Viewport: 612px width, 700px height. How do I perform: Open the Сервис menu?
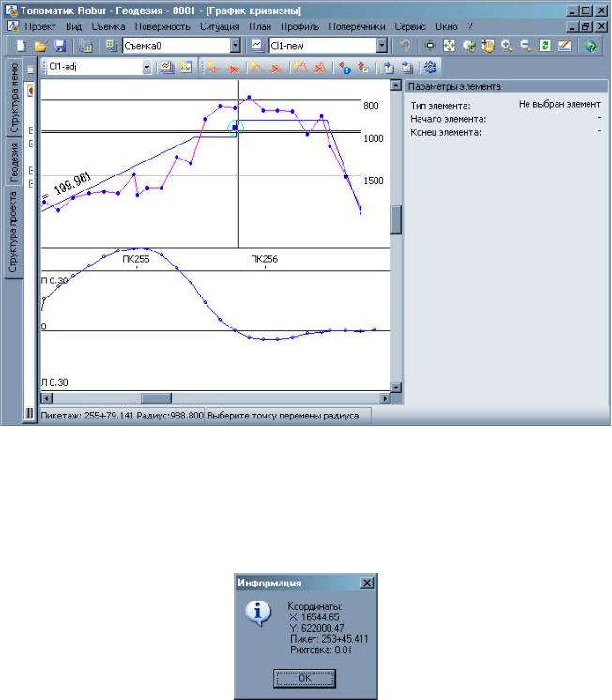[410, 27]
